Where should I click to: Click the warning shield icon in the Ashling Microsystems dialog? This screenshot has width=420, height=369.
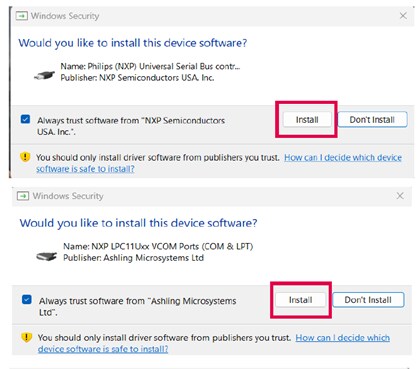tap(27, 337)
